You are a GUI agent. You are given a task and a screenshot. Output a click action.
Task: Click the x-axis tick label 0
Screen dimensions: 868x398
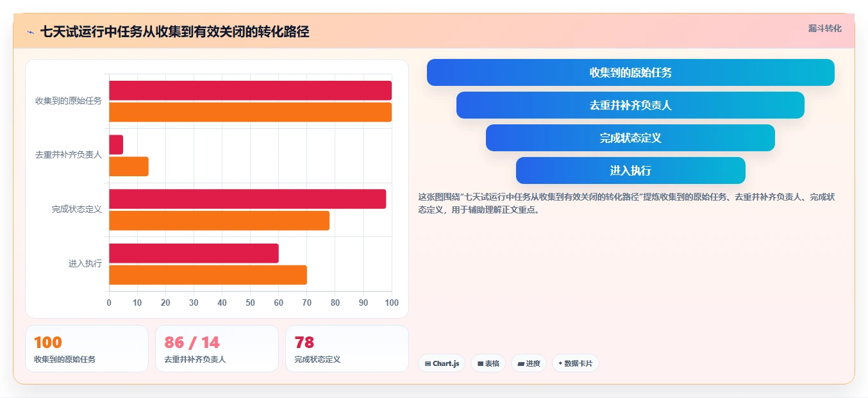(109, 303)
